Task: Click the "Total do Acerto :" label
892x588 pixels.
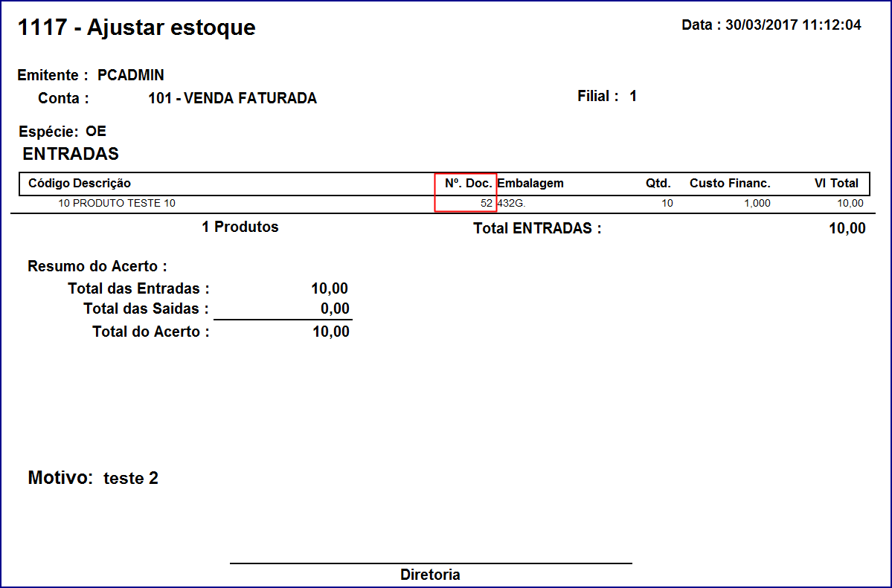Action: 151,332
